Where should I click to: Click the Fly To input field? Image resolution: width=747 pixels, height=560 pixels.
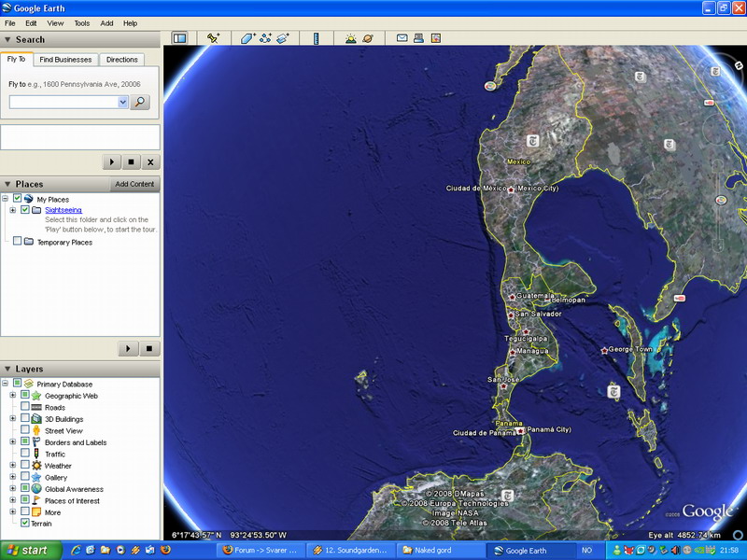click(x=63, y=102)
